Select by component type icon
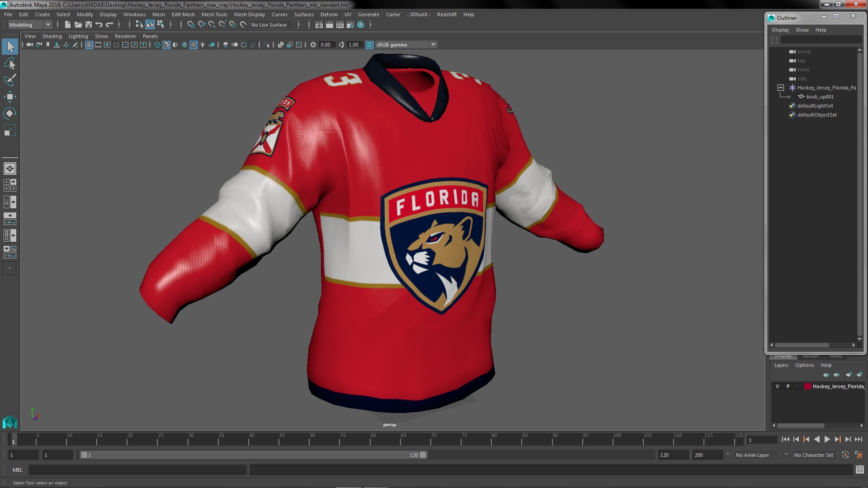This screenshot has height=488, width=868. pos(160,25)
